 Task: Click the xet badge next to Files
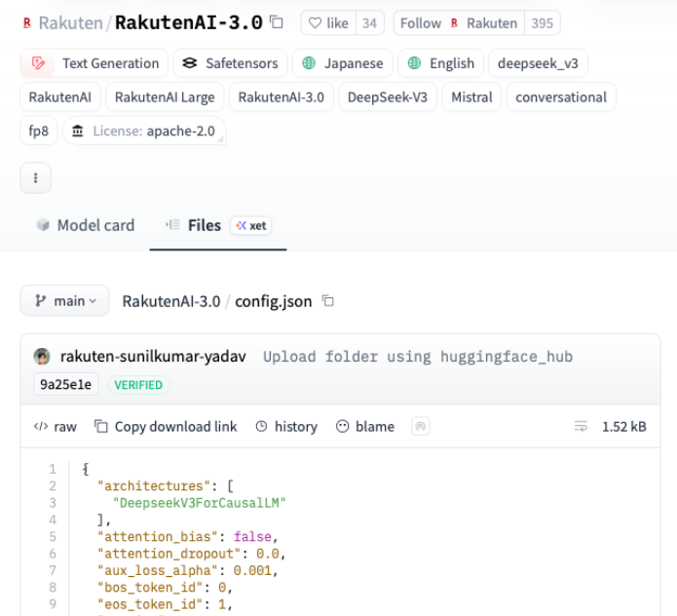coord(251,225)
